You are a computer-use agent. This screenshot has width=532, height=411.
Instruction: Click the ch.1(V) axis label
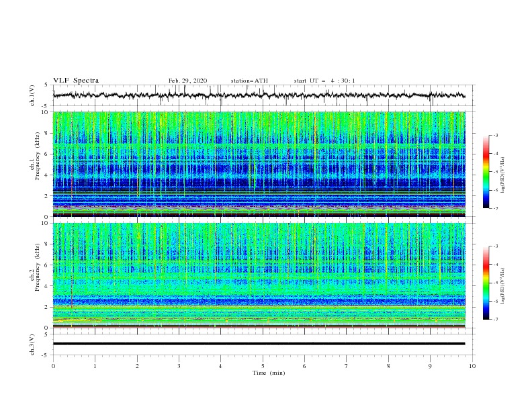(32, 95)
